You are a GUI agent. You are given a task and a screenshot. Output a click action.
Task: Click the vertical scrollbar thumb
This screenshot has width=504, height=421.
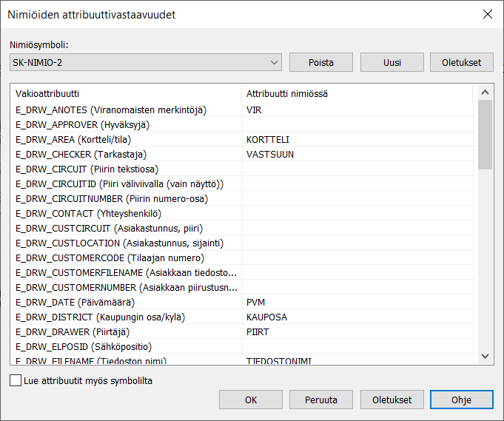pos(485,135)
